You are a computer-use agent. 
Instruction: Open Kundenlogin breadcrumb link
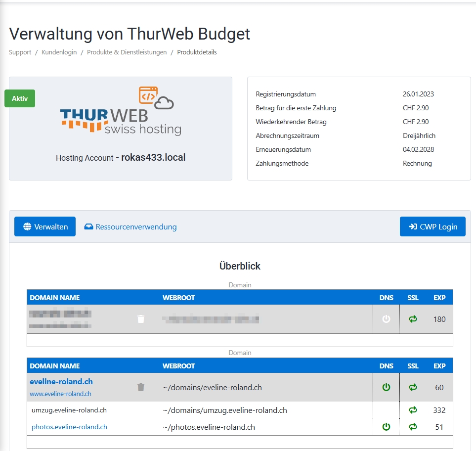(59, 52)
